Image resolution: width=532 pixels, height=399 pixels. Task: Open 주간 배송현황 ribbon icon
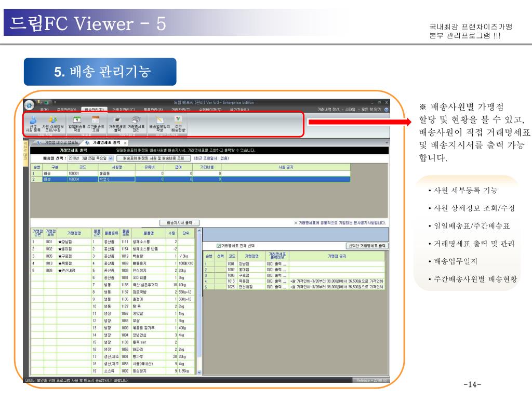click(179, 124)
